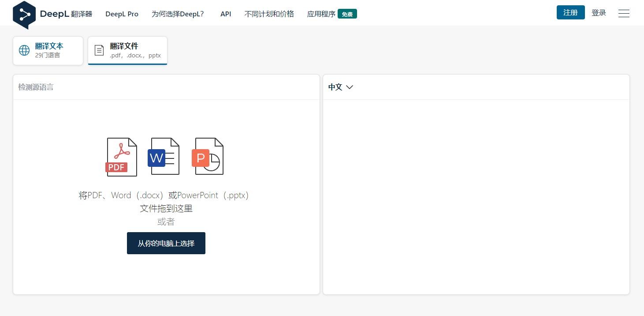
Task: Open 不同计划和价格 pricing page
Action: pos(269,14)
